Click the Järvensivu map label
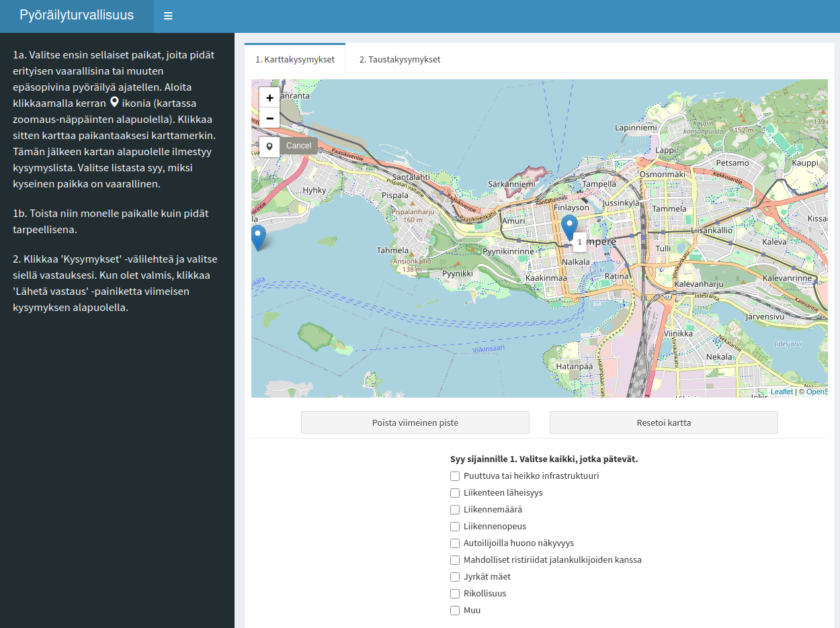840x628 pixels. (765, 316)
